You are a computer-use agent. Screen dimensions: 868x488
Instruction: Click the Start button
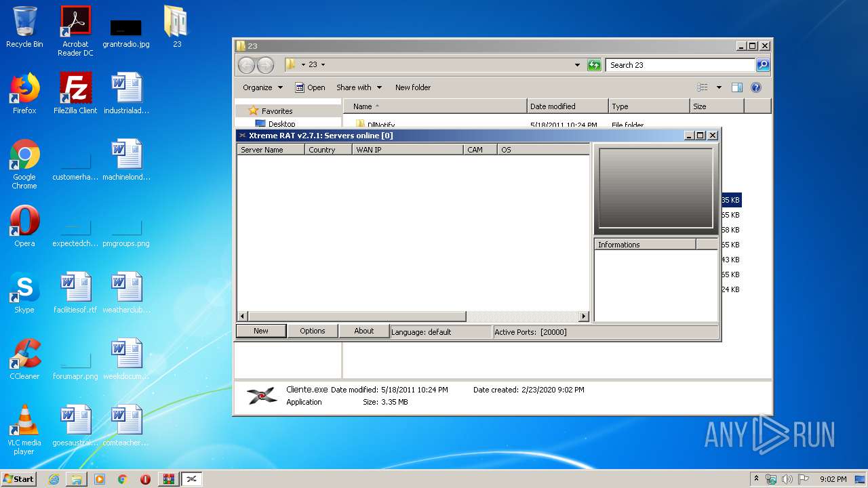19,479
